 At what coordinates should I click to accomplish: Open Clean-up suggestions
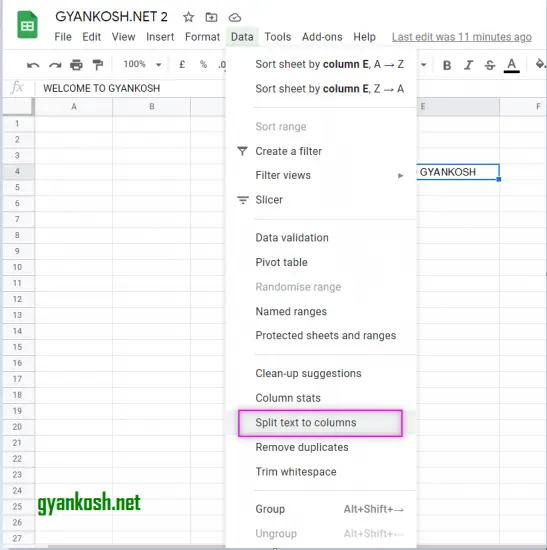(x=321, y=374)
